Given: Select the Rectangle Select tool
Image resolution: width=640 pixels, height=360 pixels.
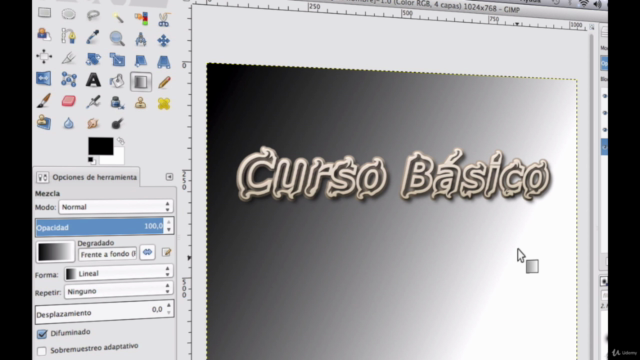Looking at the screenshot, I should [44, 13].
